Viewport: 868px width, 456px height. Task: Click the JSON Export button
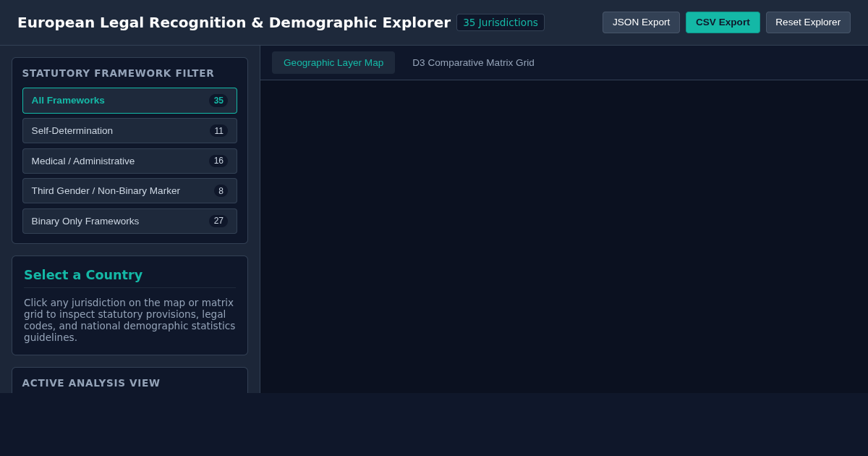point(641,22)
